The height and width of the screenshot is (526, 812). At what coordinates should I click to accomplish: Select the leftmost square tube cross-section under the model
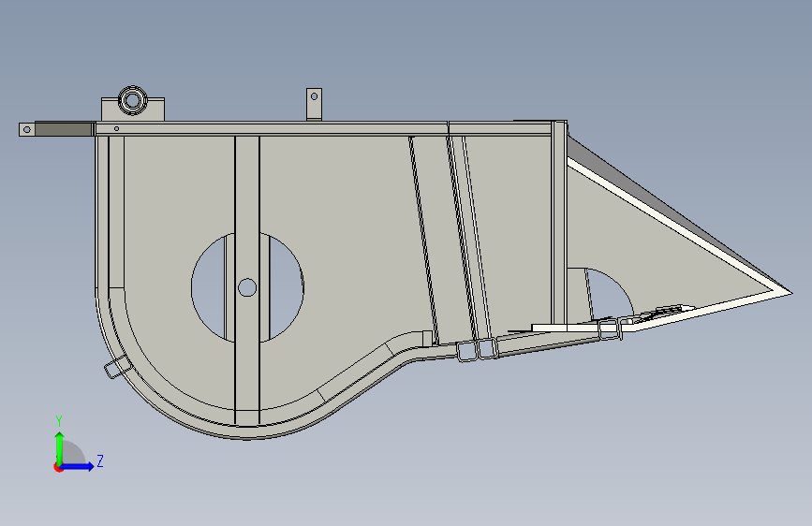(466, 350)
